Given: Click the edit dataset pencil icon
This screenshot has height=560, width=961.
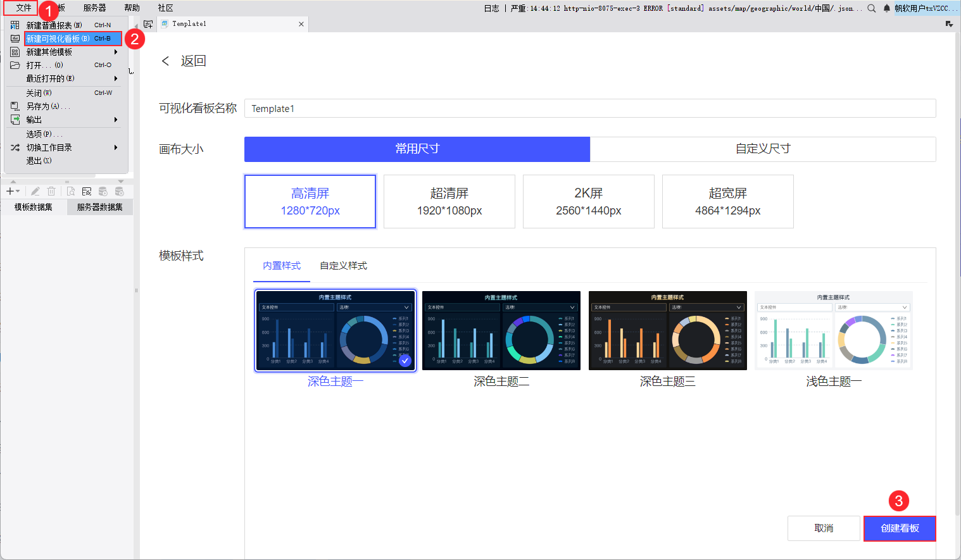Looking at the screenshot, I should [35, 191].
